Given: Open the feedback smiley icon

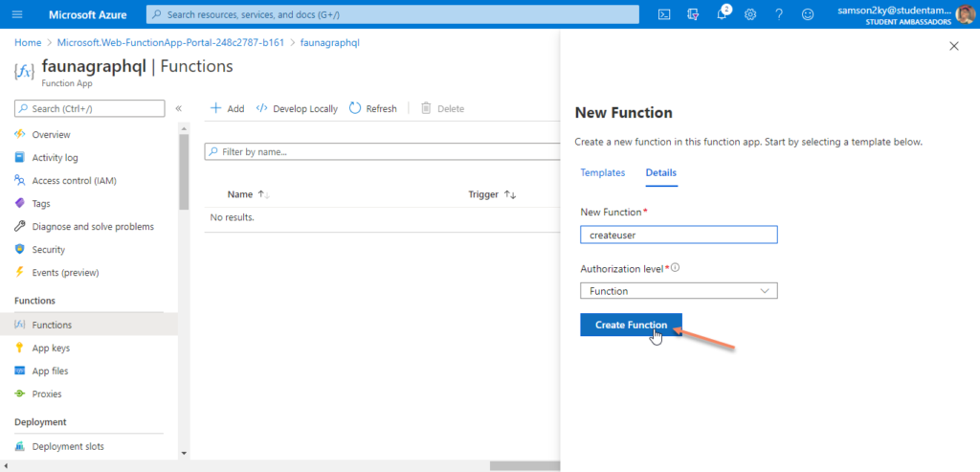Looking at the screenshot, I should click(808, 14).
